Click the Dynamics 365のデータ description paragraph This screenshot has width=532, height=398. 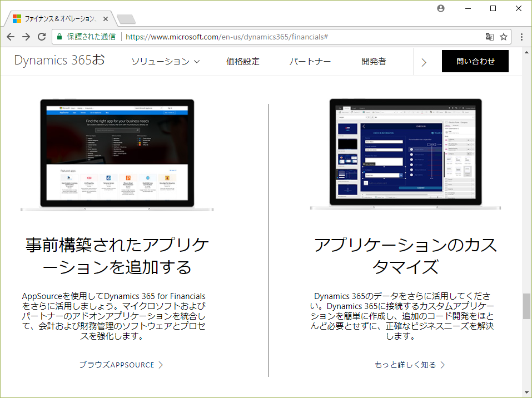click(402, 316)
